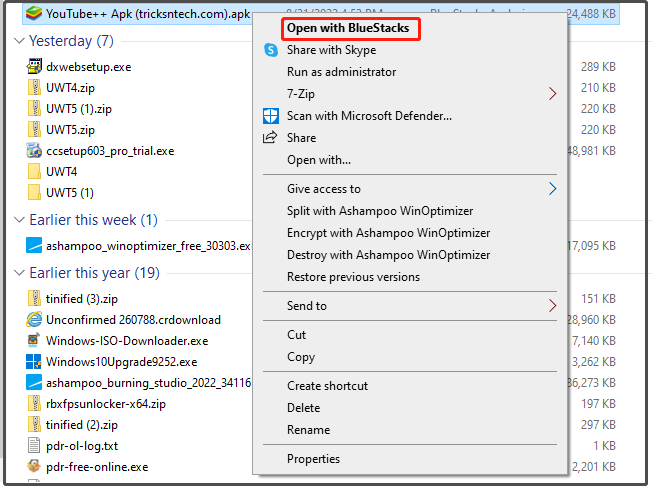Click the BlueStacks icon of the YouTube++ apk file
Image resolution: width=652 pixels, height=487 pixels.
[x=34, y=13]
